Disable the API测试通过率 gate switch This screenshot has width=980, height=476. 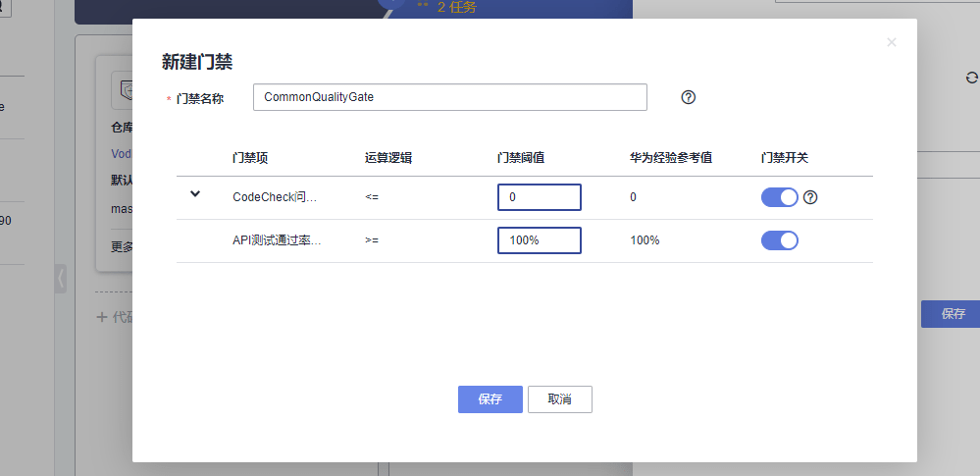tap(780, 240)
